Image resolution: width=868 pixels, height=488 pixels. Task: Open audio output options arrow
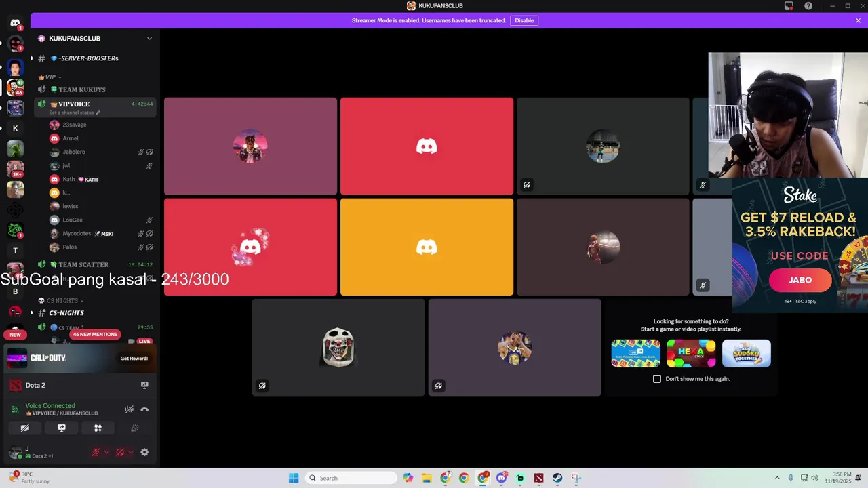click(x=131, y=452)
